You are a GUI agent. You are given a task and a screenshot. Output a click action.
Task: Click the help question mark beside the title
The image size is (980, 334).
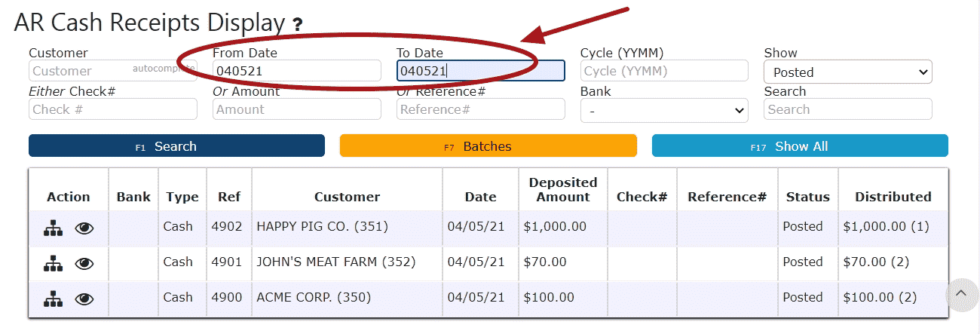(x=298, y=24)
